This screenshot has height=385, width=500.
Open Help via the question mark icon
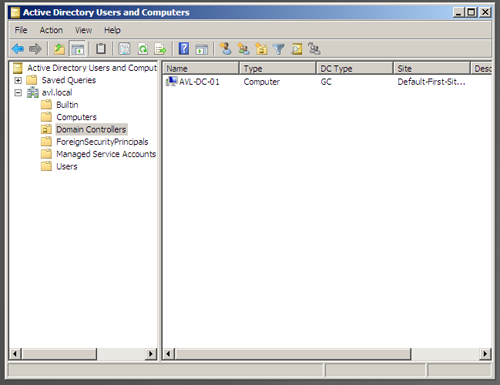tap(184, 49)
